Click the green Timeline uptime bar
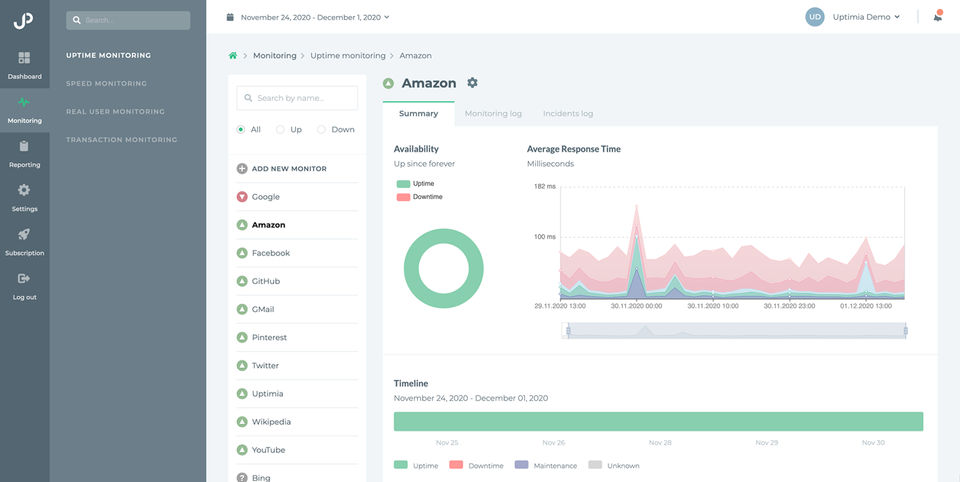The height and width of the screenshot is (482, 960). click(658, 421)
